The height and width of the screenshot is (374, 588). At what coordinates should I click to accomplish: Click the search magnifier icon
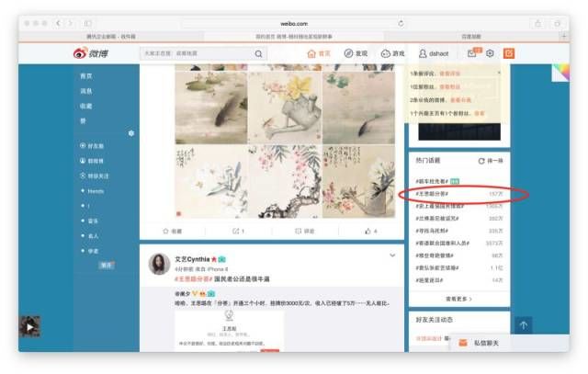(x=258, y=54)
